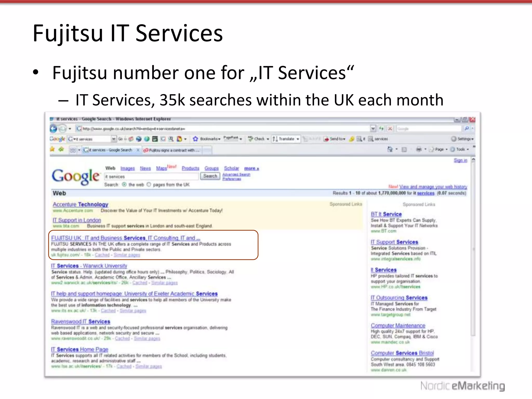Click the find 'it' word button
Image resolution: width=532 pixels, height=399 pixels.
coord(361,139)
